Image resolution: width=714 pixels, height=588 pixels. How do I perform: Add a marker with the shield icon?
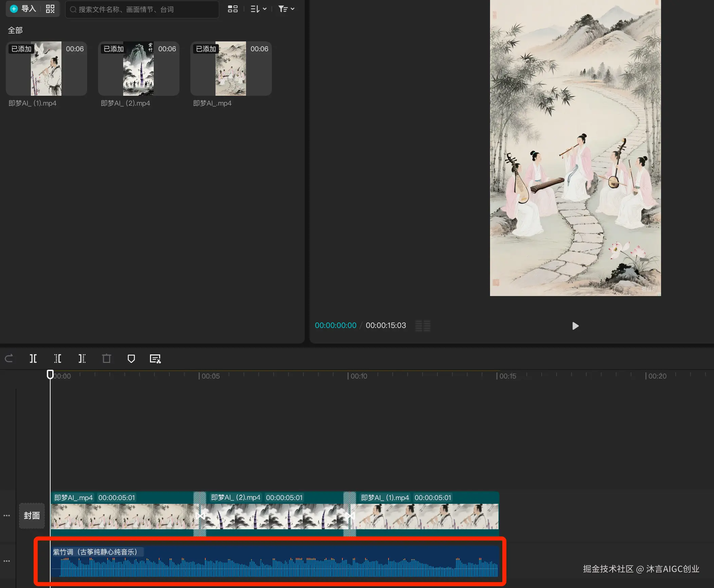coord(131,359)
